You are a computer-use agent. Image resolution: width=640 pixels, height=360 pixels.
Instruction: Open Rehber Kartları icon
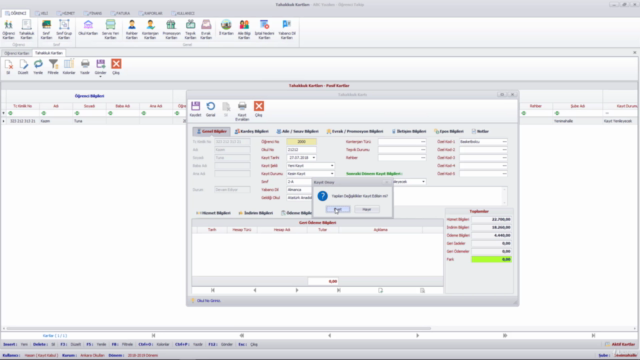coord(131,30)
